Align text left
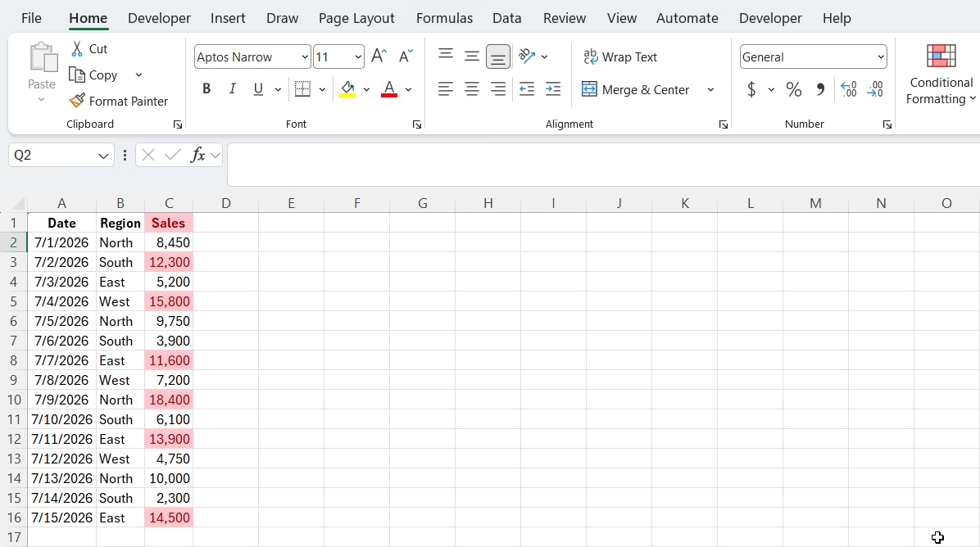 (446, 89)
